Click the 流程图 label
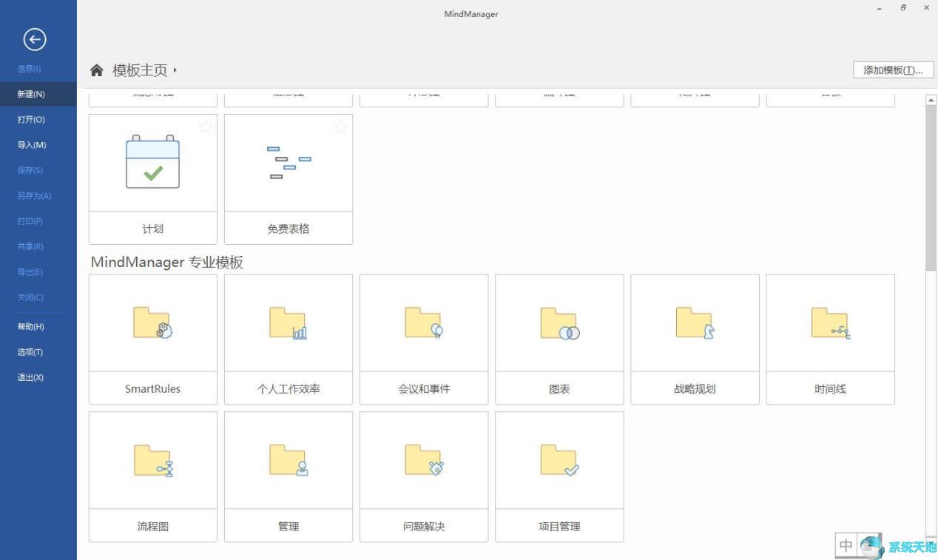Screen dimensions: 938x560 click(x=153, y=526)
